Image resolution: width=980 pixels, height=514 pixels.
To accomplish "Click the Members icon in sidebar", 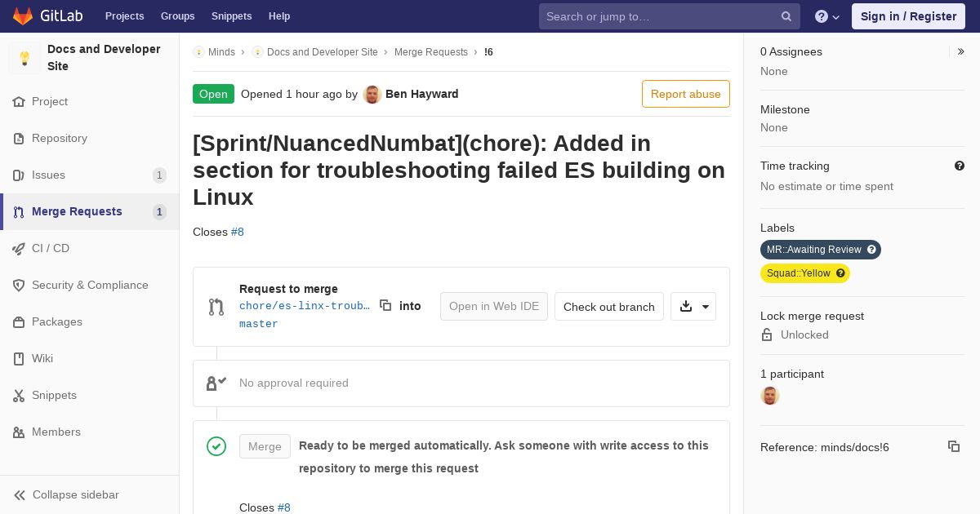I will point(19,432).
